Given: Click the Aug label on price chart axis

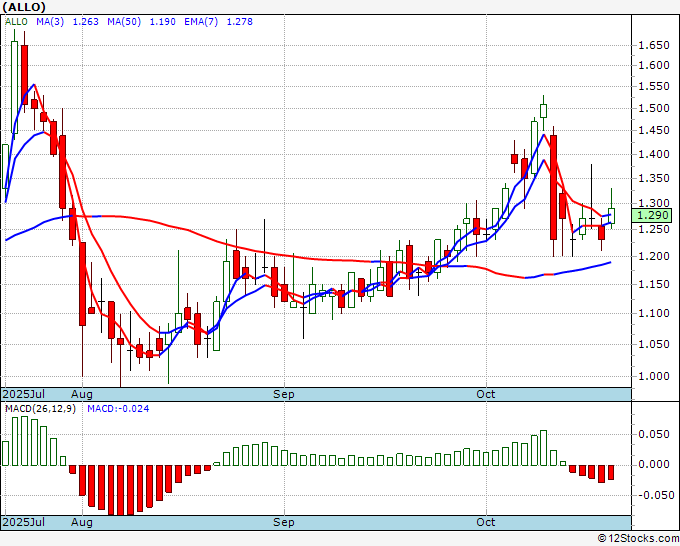Looking at the screenshot, I should click(82, 394).
